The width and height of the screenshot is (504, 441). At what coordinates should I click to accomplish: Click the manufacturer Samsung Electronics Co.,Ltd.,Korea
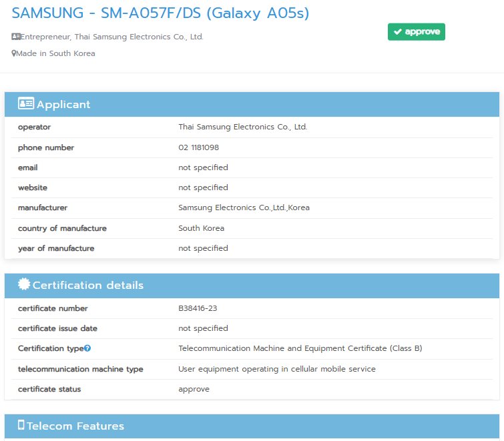click(x=244, y=207)
